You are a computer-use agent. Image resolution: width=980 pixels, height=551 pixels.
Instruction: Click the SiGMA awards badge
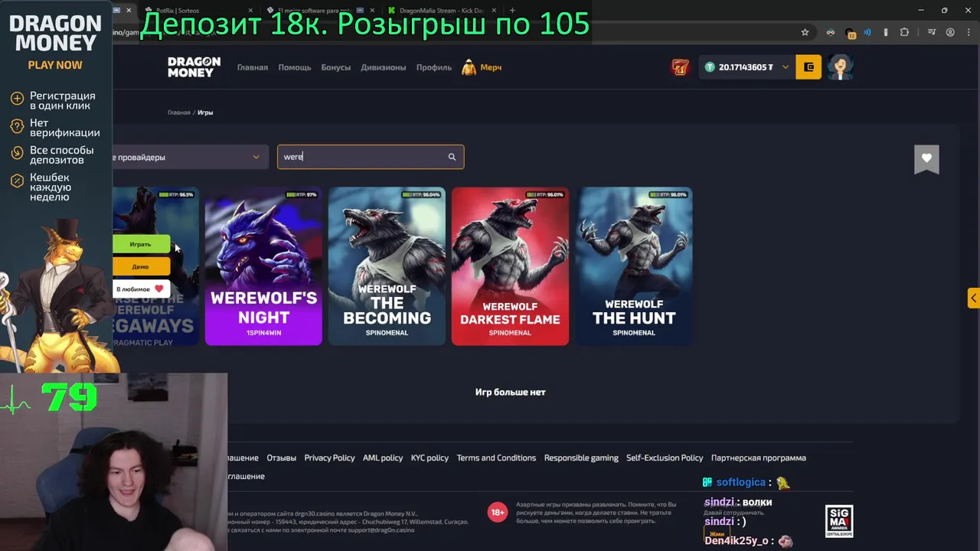point(839,521)
